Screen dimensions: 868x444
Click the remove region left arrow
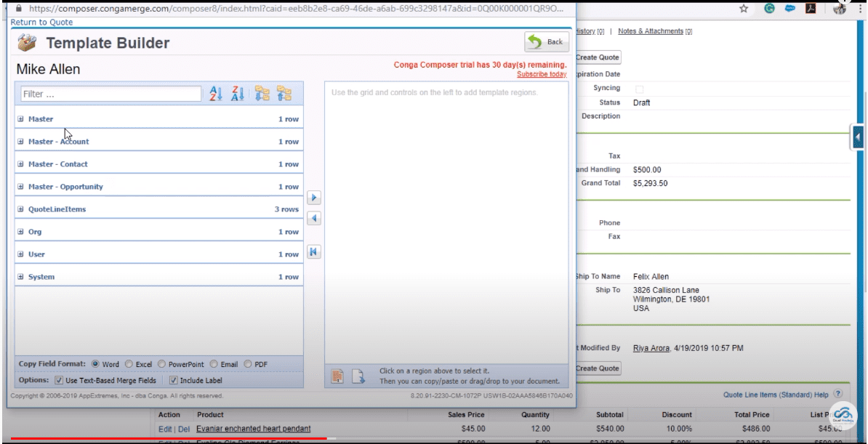point(314,219)
